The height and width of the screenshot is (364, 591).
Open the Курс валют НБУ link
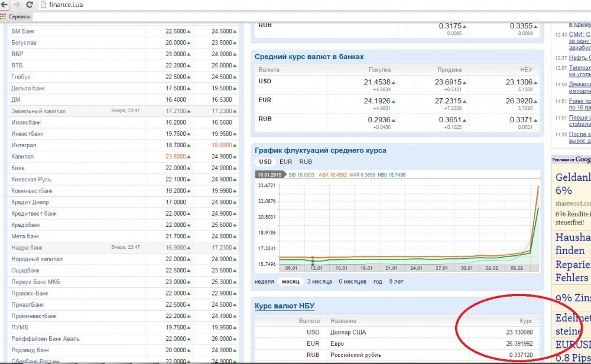point(284,306)
